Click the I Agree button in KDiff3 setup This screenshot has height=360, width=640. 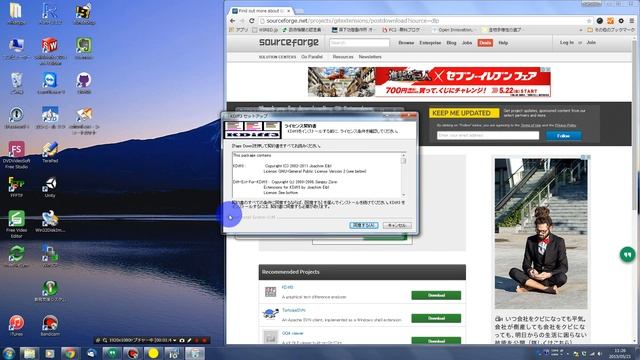pyautogui.click(x=364, y=225)
